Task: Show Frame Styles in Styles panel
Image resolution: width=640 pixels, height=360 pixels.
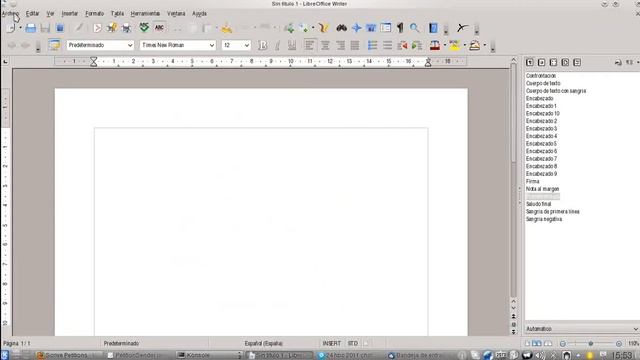Action: click(x=553, y=62)
